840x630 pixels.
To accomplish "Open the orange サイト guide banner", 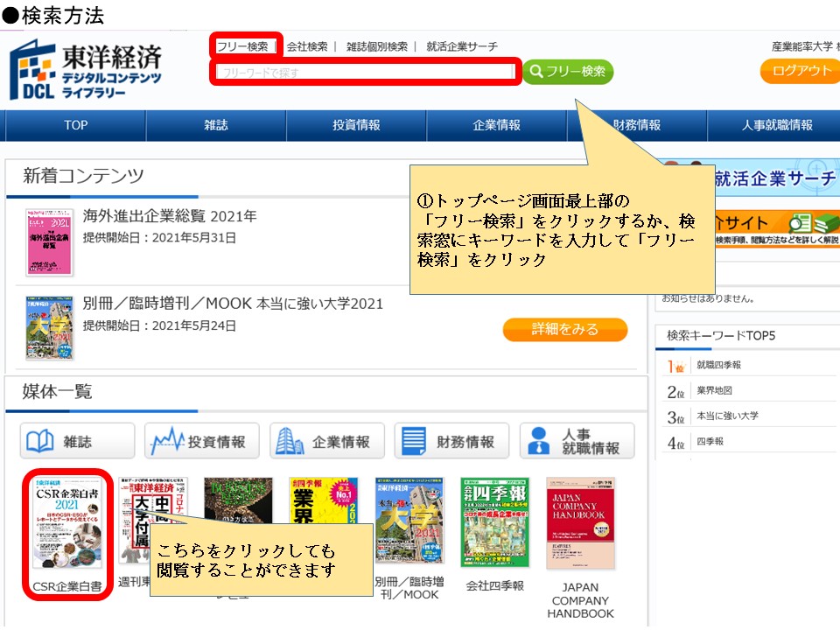I will pyautogui.click(x=777, y=227).
